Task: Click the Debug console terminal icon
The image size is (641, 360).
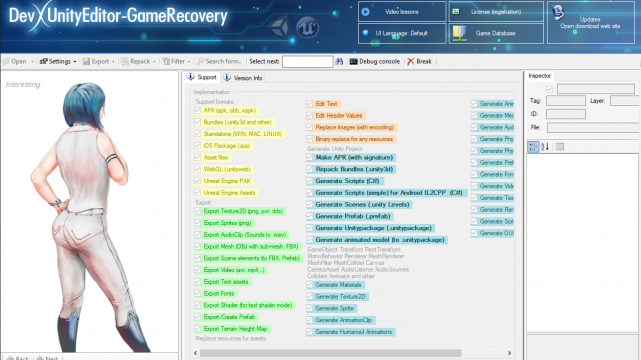Action: (354, 61)
